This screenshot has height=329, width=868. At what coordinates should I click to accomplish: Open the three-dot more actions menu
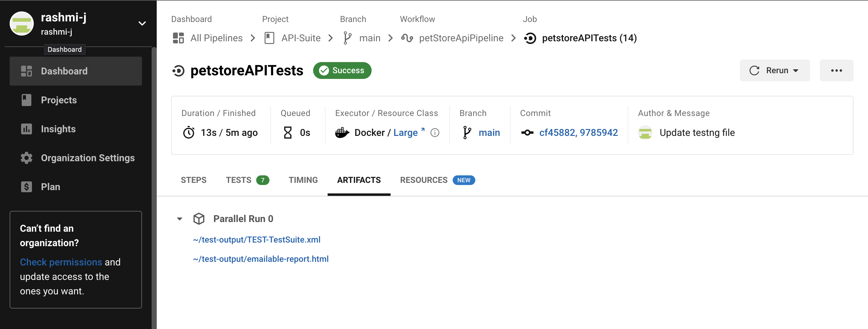[x=836, y=70]
